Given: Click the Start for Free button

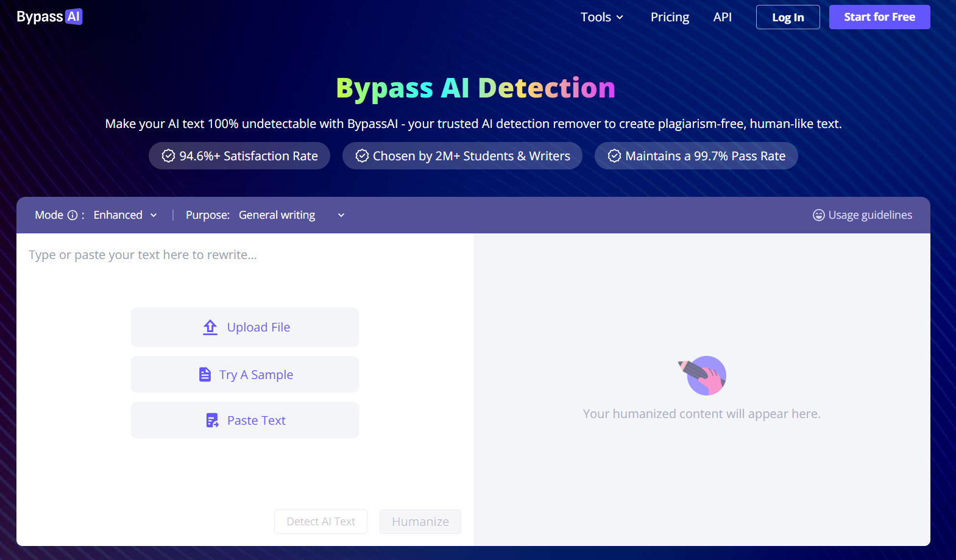Looking at the screenshot, I should (x=879, y=17).
